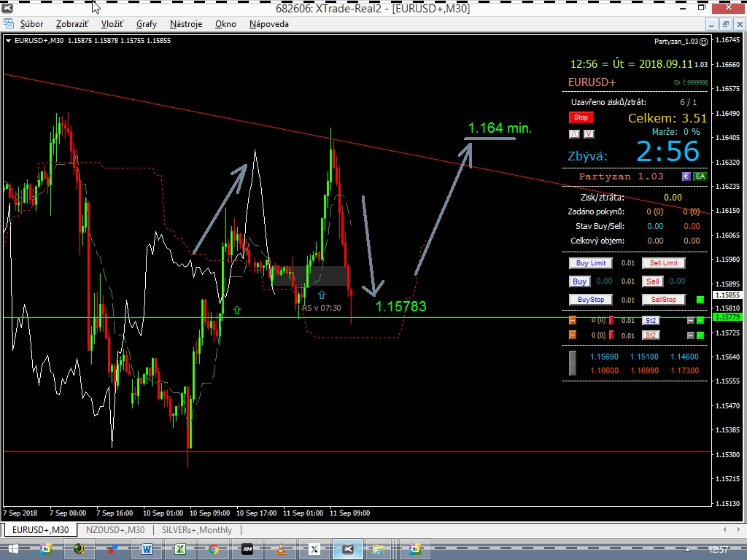This screenshot has width=747, height=560.
Task: Click the blue St2 button
Action: [651, 321]
